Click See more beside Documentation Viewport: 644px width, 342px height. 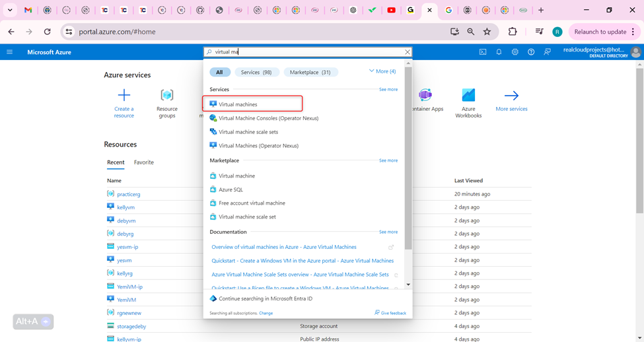click(x=388, y=232)
